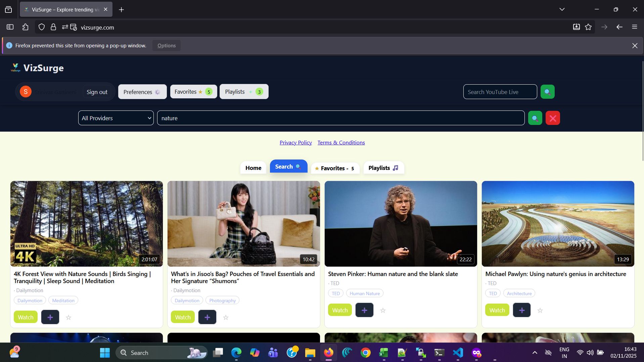
Task: Click the nature search text field
Action: point(340,118)
